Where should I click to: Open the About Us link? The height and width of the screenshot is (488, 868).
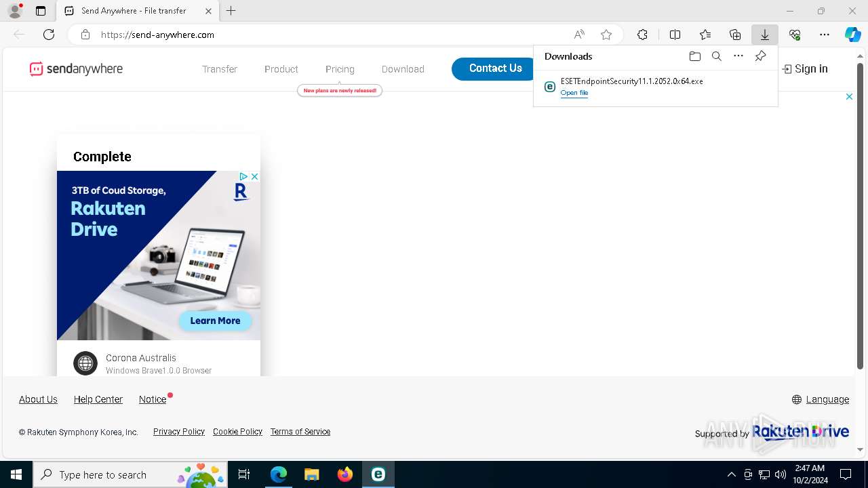[x=38, y=399]
